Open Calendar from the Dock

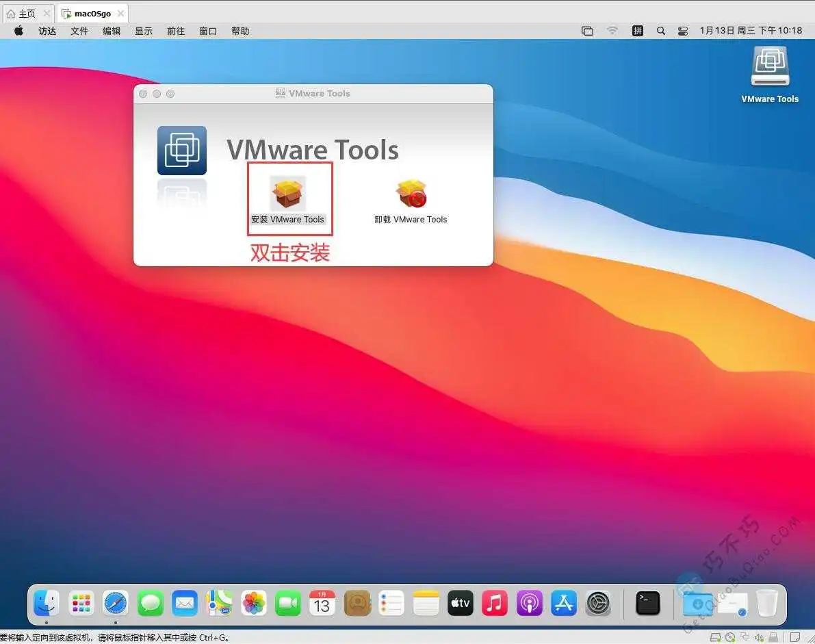[x=322, y=604]
